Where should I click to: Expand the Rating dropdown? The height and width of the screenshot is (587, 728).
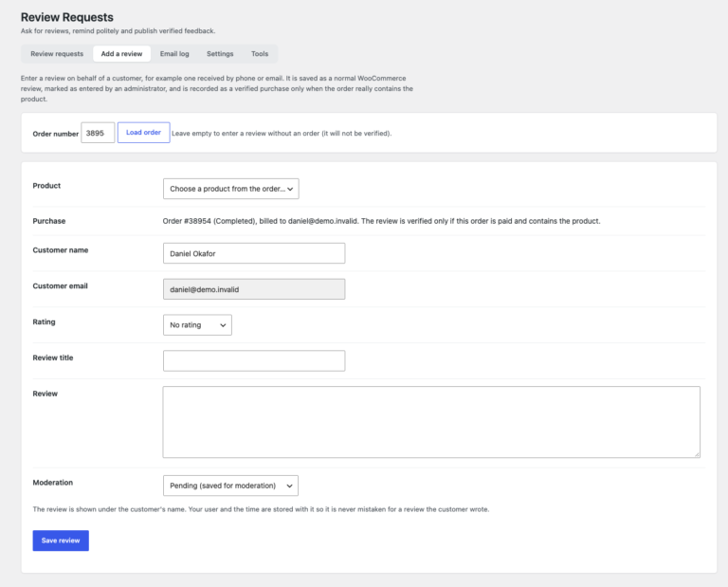tap(197, 325)
